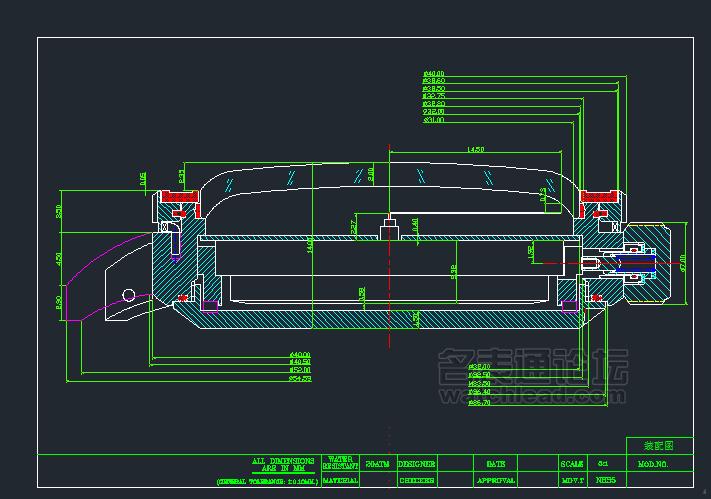Select the WATER RESISTANT label

pos(342,464)
